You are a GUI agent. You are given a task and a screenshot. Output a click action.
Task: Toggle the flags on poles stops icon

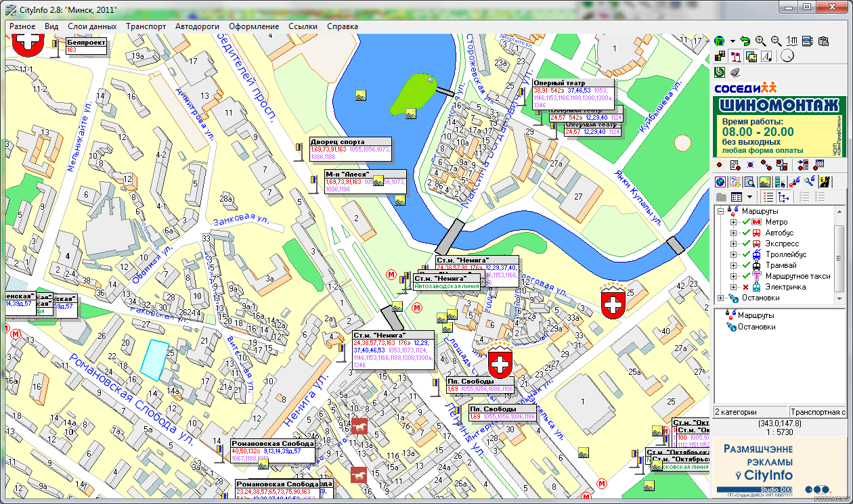tap(736, 57)
